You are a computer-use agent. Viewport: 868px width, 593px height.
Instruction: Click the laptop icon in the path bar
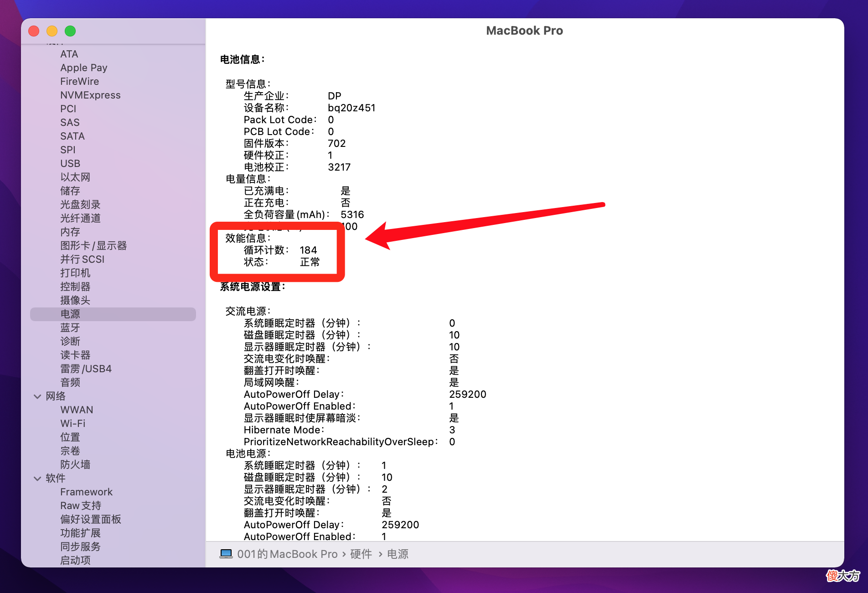[x=226, y=554]
